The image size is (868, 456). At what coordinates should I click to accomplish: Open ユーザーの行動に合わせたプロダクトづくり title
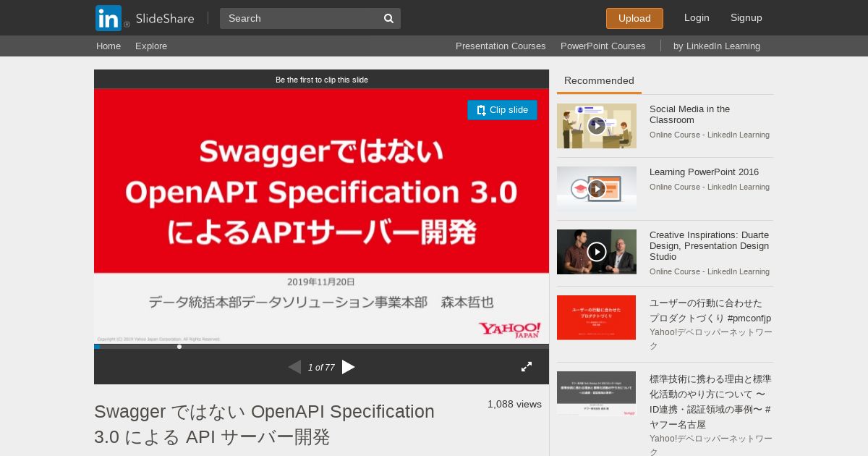click(x=710, y=311)
